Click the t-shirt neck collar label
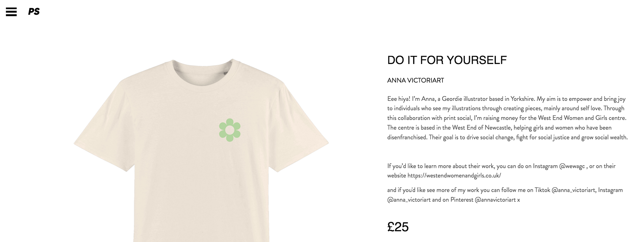This screenshot has height=242, width=644. pyautogui.click(x=226, y=72)
